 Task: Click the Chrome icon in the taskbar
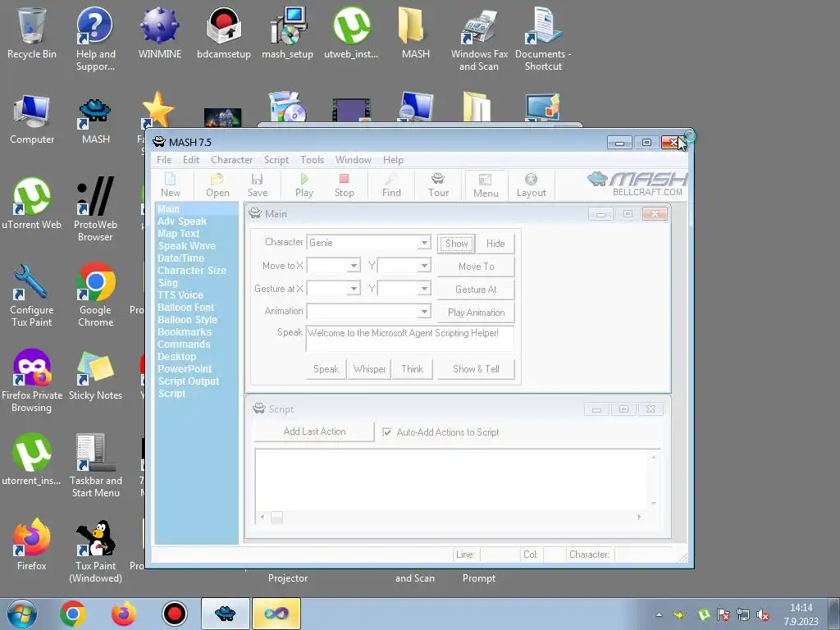[73, 614]
